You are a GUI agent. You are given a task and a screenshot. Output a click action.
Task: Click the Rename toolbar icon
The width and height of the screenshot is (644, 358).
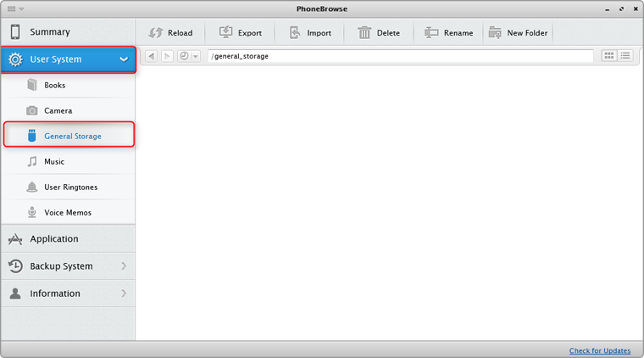(430, 33)
